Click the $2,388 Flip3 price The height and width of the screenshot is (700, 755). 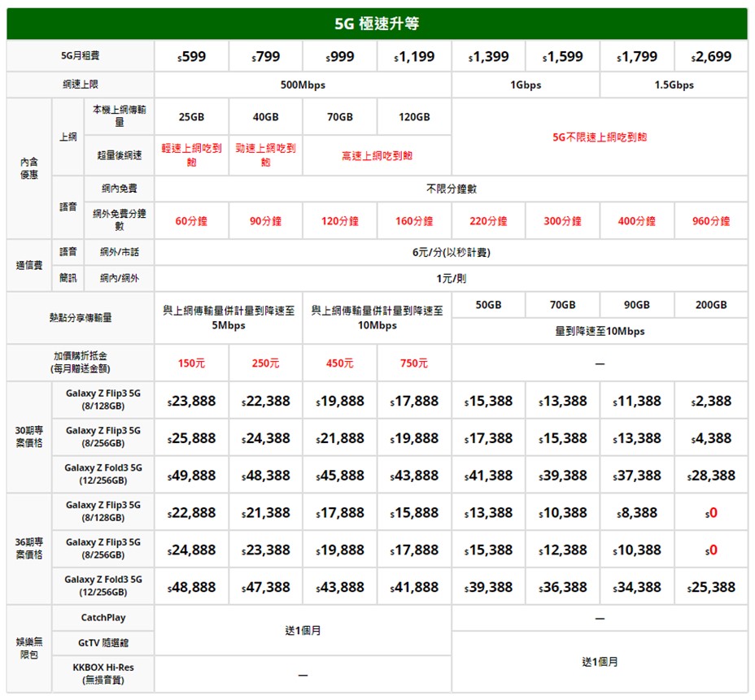711,401
